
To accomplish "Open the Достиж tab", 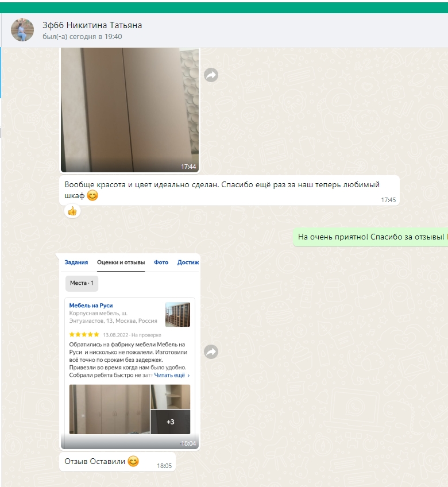I will pos(188,262).
